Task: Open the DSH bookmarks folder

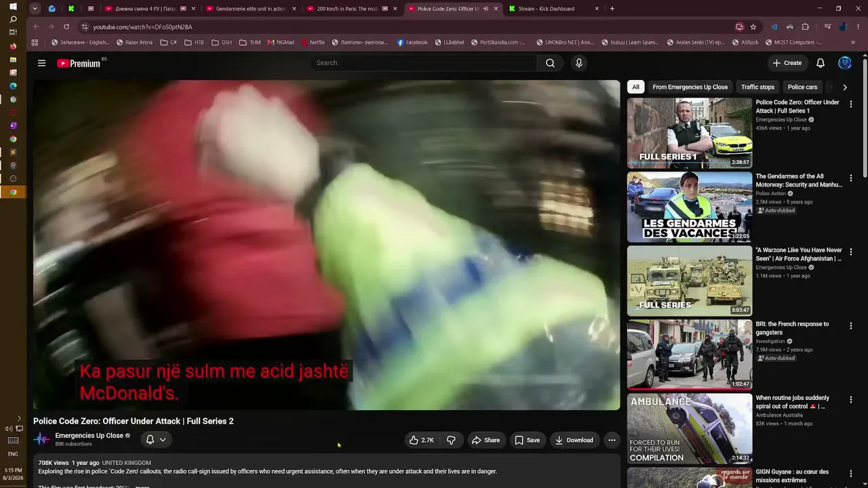Action: point(222,42)
